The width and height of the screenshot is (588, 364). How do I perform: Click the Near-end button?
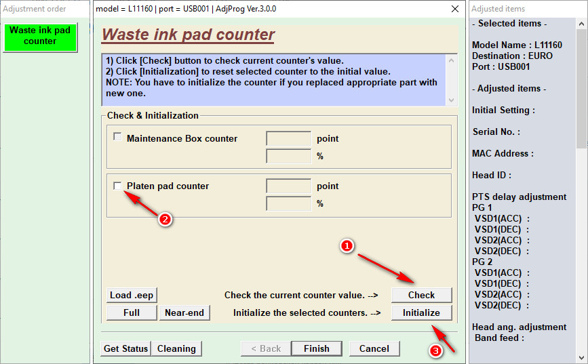(x=184, y=312)
